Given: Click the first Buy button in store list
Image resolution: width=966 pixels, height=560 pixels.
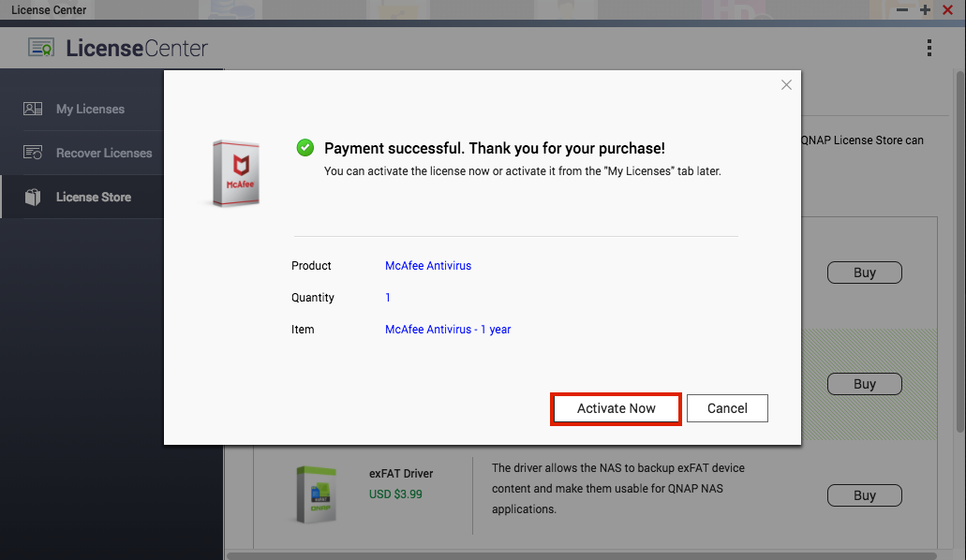Looking at the screenshot, I should click(x=865, y=273).
